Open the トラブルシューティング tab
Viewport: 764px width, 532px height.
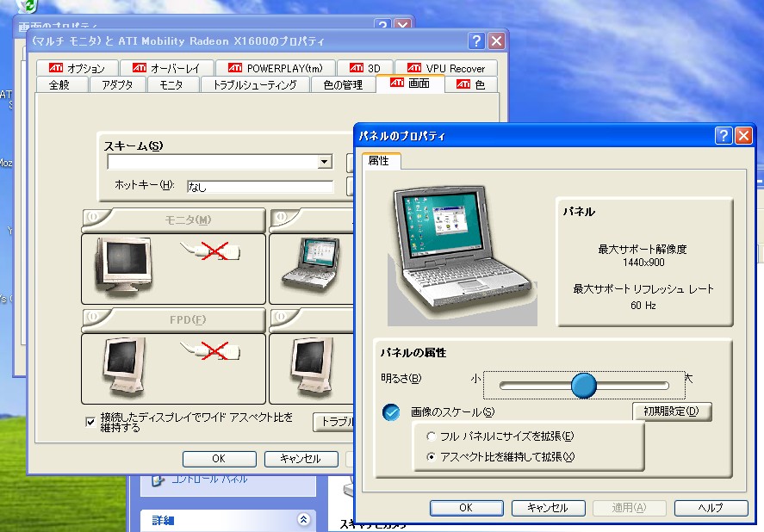tap(255, 84)
